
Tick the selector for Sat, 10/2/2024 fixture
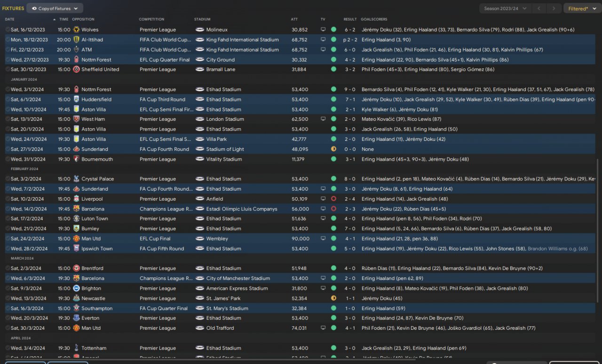[8, 199]
